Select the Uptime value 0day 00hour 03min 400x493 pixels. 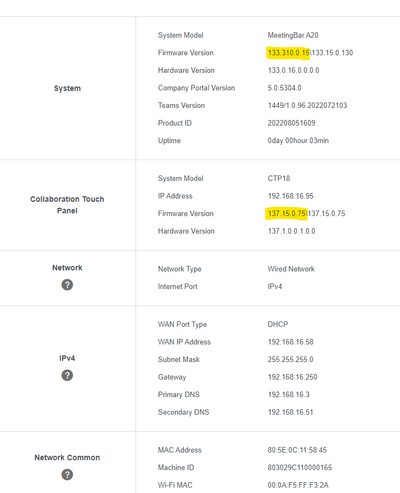tap(298, 141)
